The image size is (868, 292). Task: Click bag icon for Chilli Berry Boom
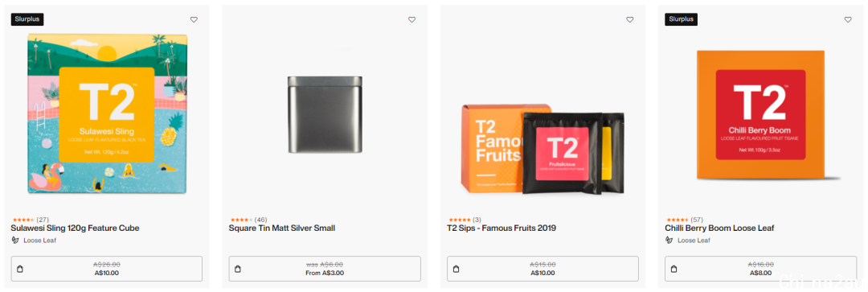tap(674, 269)
